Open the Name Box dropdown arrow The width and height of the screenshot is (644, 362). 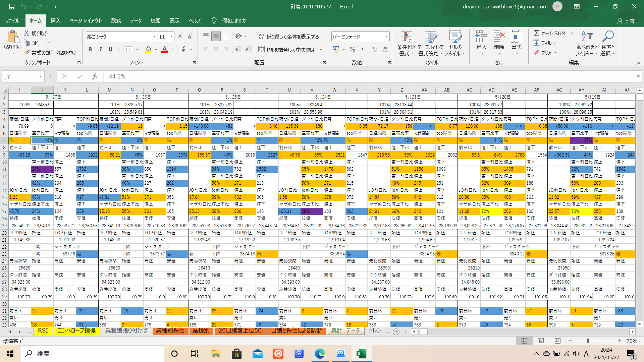coord(41,77)
